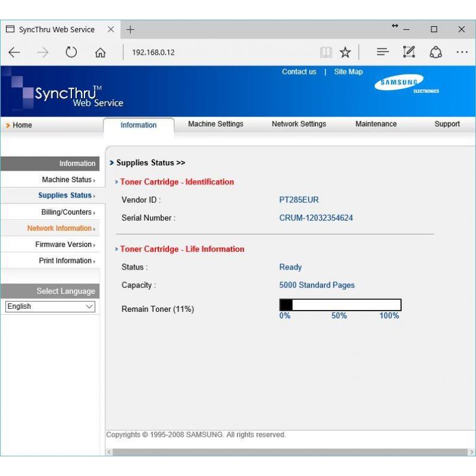Switch to the Machine Settings tab

215,124
